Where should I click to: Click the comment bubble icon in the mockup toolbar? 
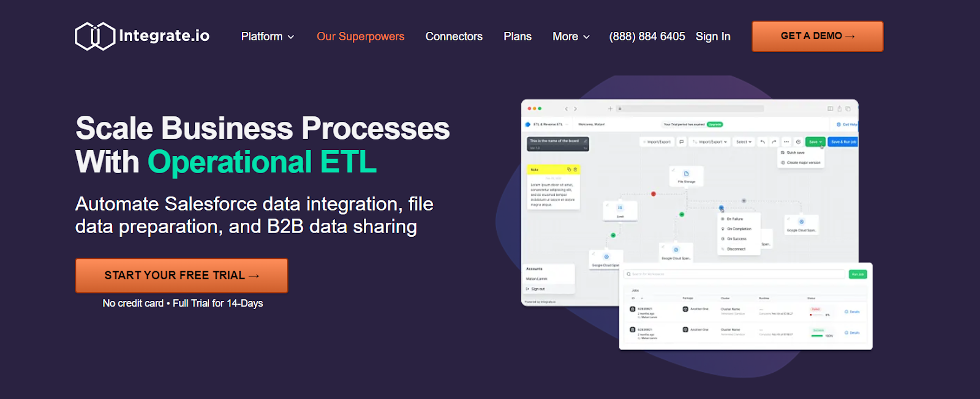[x=681, y=142]
